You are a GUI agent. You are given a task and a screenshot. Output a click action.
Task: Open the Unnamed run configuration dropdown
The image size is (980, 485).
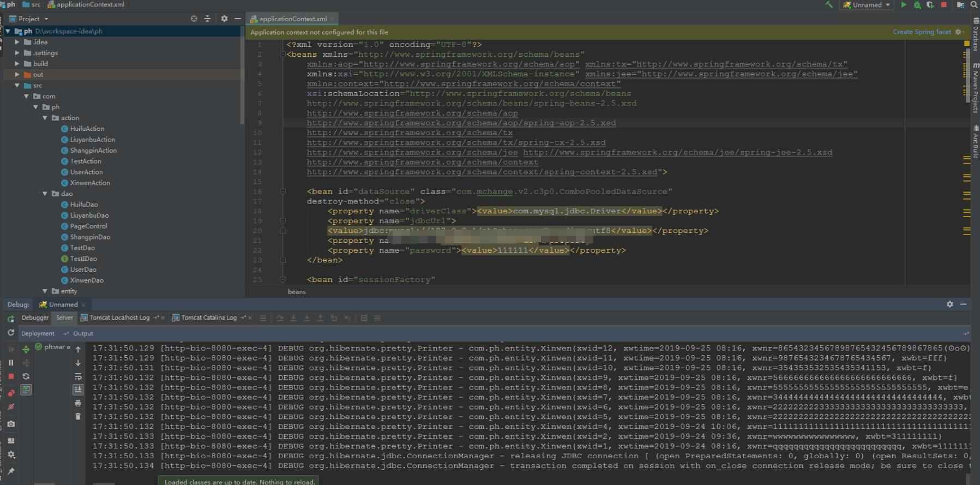[x=867, y=5]
